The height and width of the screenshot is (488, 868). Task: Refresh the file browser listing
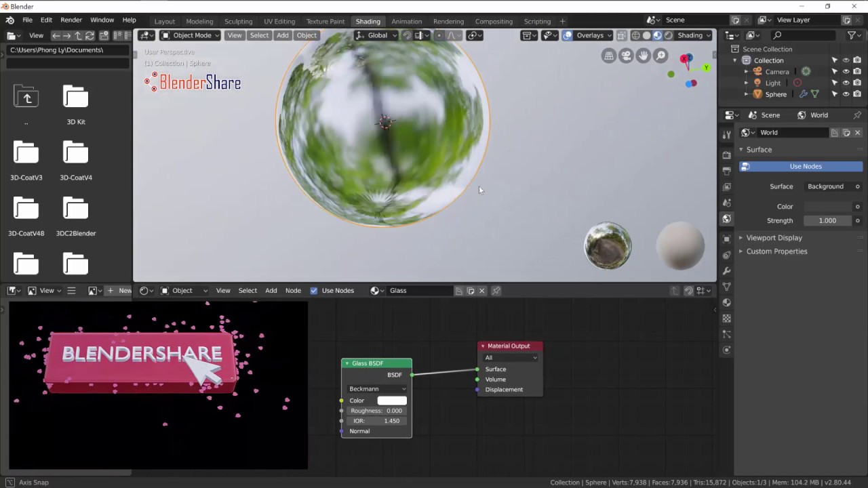pos(90,35)
